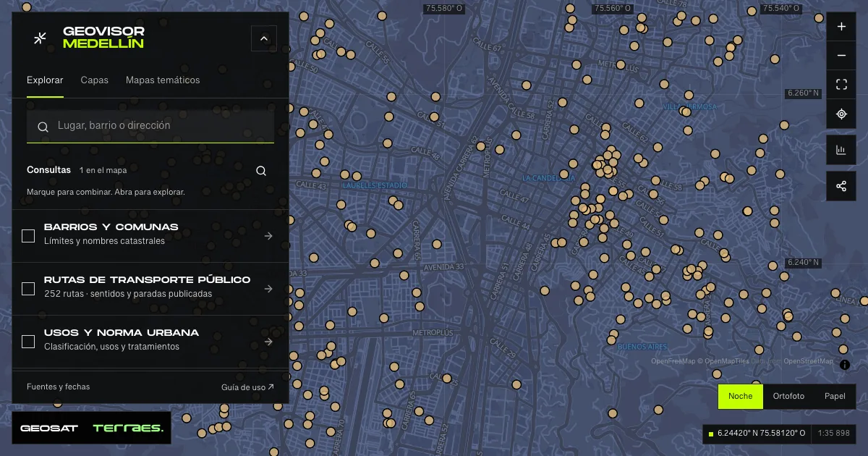Viewport: 868px width, 456px height.
Task: Open the statistics chart panel
Action: pyautogui.click(x=841, y=150)
